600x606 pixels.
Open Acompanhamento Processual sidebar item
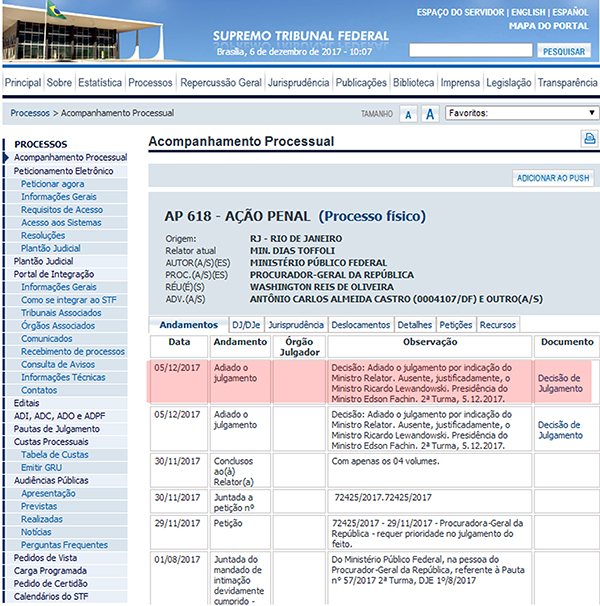coord(70,157)
